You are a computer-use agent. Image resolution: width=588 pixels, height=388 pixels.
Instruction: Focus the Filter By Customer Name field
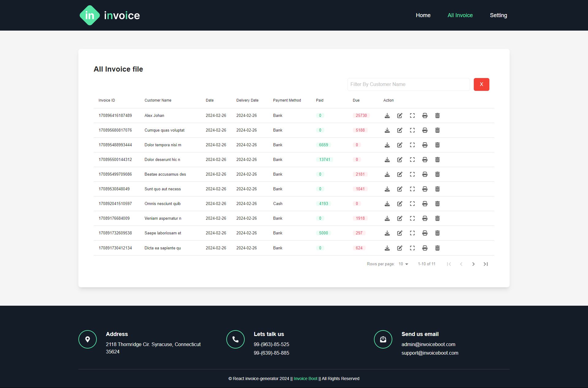(x=408, y=84)
